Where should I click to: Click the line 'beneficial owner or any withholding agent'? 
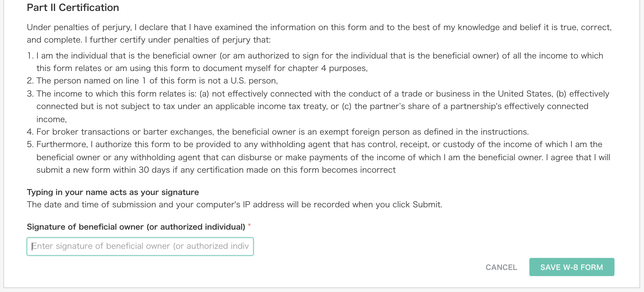323,157
